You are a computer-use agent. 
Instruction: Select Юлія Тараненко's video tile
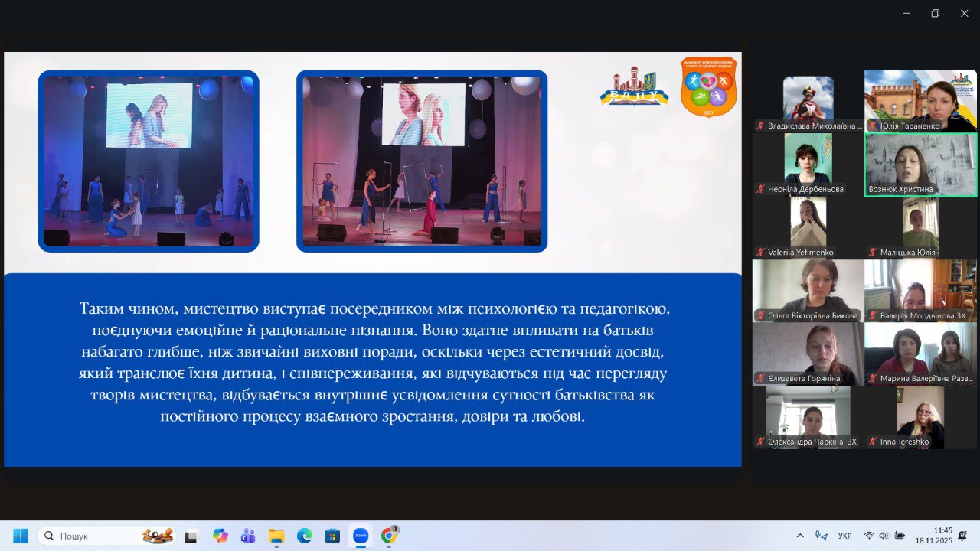920,100
